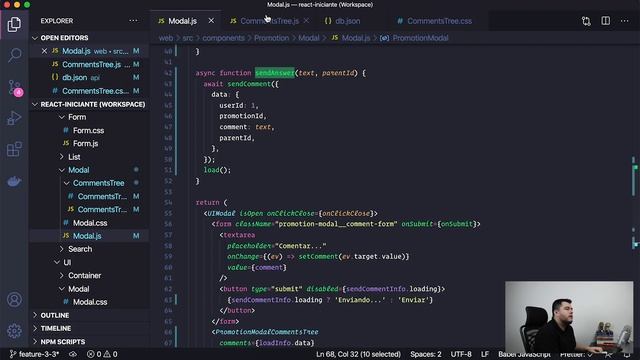Open Form.js in the file tree
640x360 pixels.
tap(85, 144)
